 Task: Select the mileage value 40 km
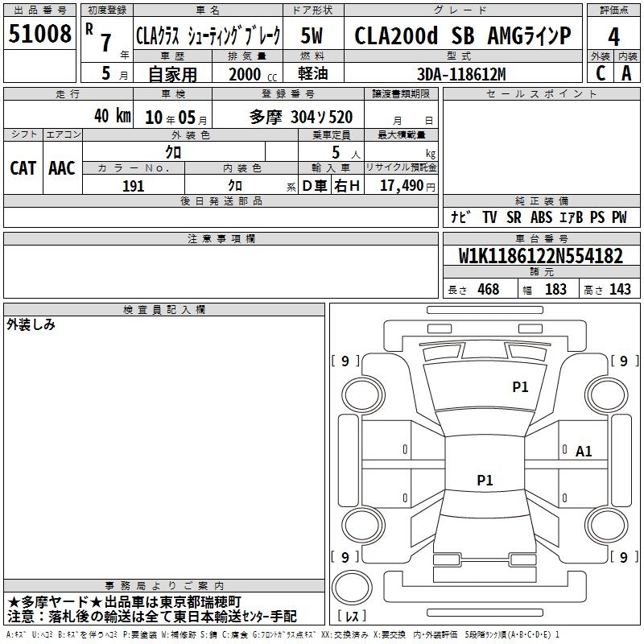(x=113, y=116)
